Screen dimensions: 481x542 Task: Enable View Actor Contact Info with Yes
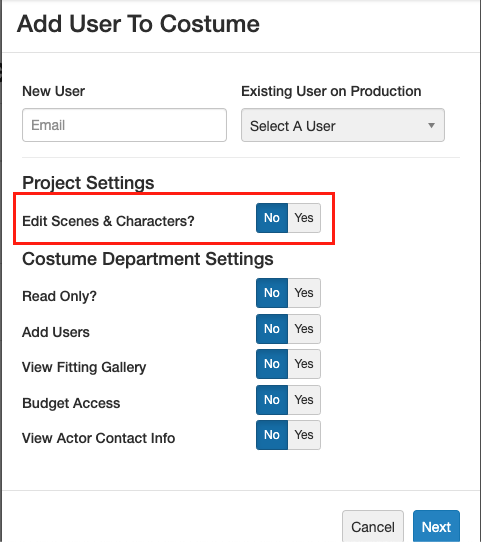304,435
